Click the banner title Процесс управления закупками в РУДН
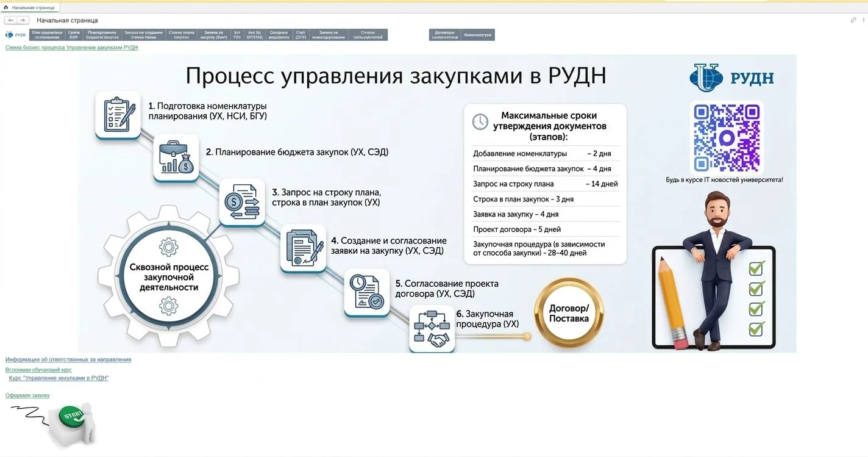 [396, 77]
